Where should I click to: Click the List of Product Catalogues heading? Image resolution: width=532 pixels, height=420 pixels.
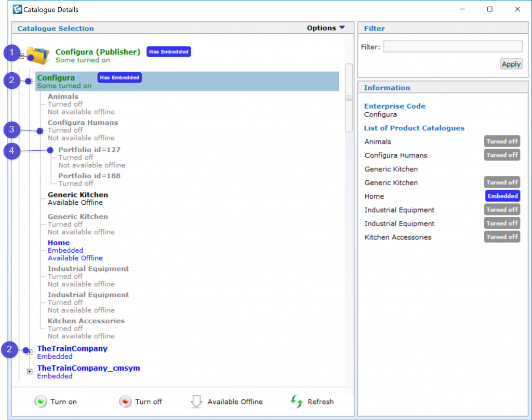click(414, 128)
